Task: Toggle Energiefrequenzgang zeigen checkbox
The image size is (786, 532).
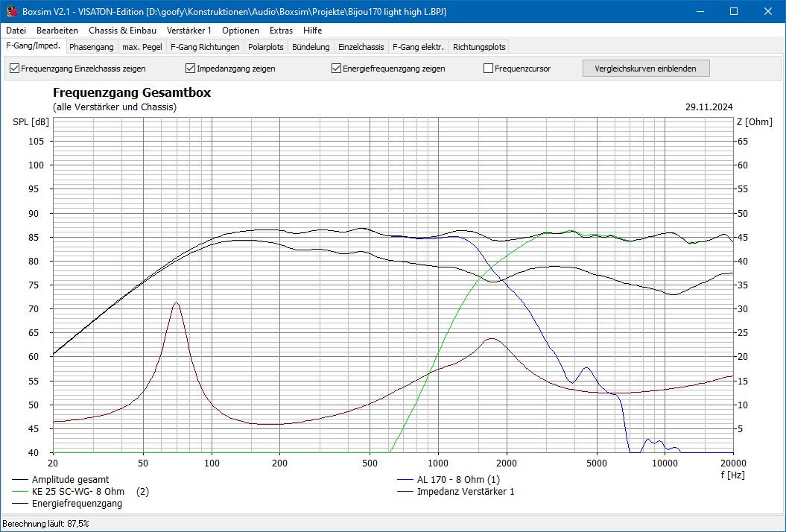Action: pyautogui.click(x=337, y=69)
